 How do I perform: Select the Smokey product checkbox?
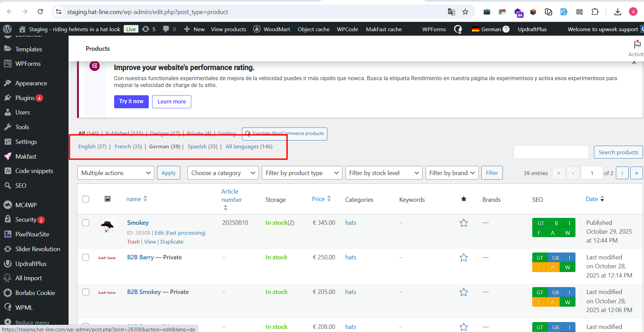click(x=86, y=223)
